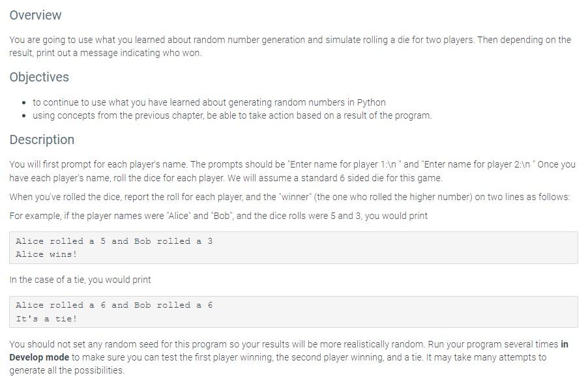Image resolution: width=588 pixels, height=382 pixels.
Task: Click the code line 'Alice rolled a 6 and Bob rolled a 6'
Action: coord(114,305)
